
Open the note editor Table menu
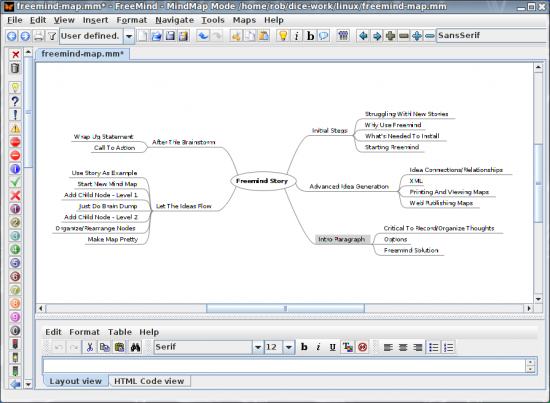(120, 332)
